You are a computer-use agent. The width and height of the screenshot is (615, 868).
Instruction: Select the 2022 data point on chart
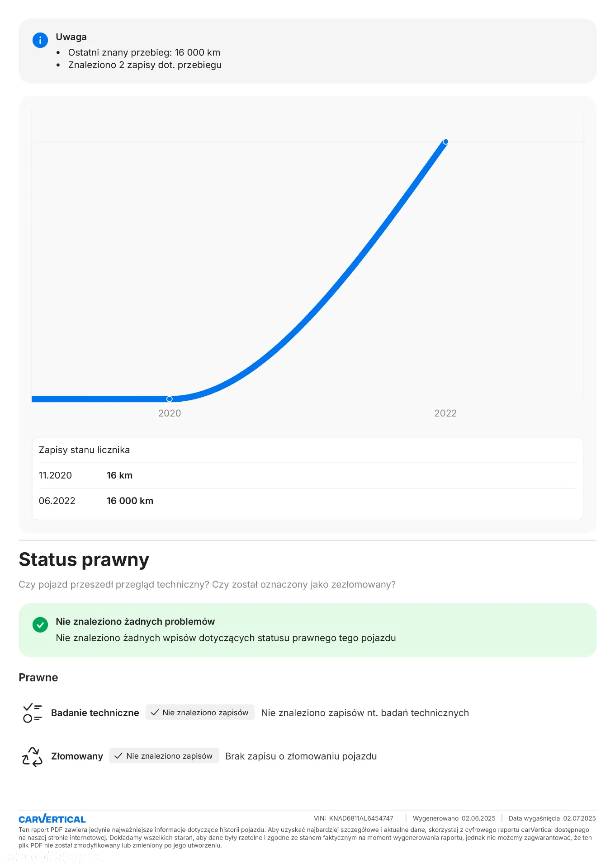tap(445, 142)
